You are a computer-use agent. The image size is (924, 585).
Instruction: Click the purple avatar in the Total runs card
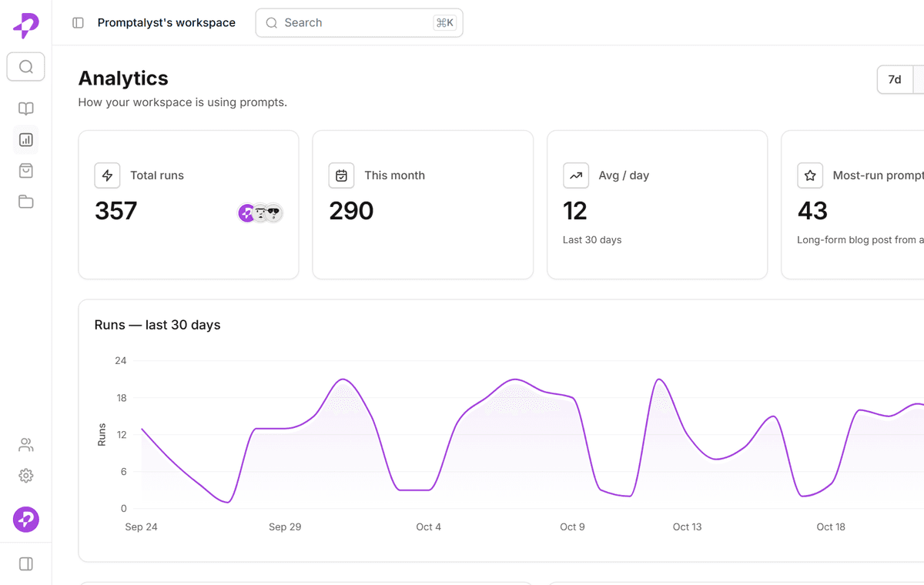click(246, 213)
